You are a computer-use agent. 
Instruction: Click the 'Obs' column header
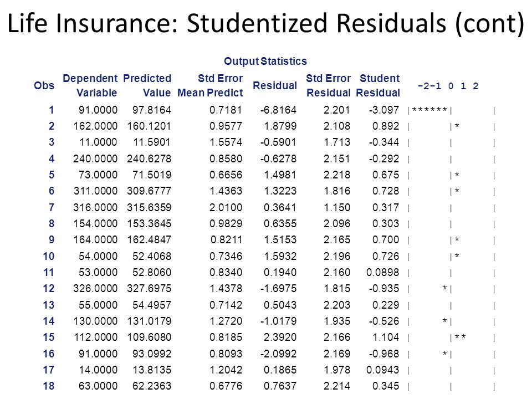point(44,85)
